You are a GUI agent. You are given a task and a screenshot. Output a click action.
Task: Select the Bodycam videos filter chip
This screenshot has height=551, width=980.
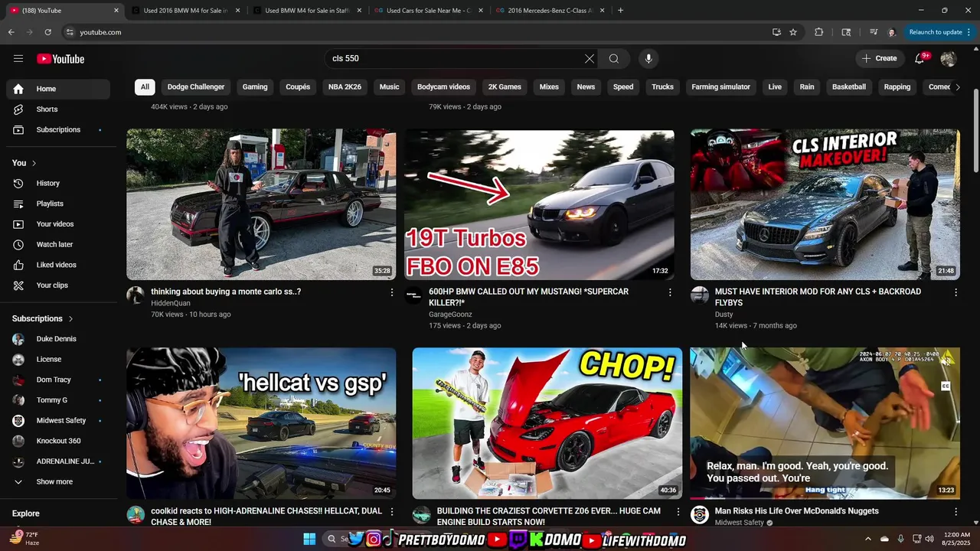click(443, 87)
